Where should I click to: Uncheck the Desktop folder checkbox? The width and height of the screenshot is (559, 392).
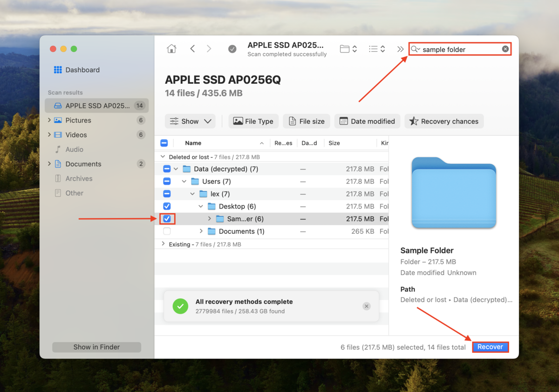pos(167,206)
